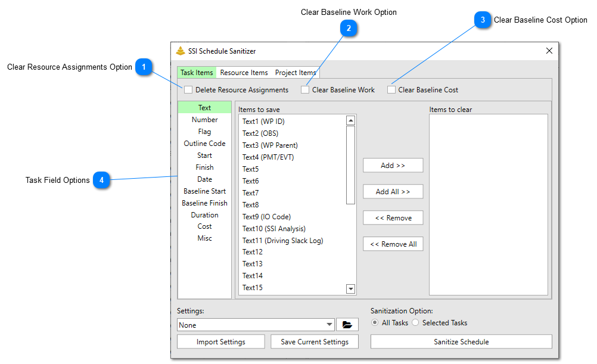Click the Add All >> button
Image resolution: width=597 pixels, height=364 pixels.
tap(393, 191)
